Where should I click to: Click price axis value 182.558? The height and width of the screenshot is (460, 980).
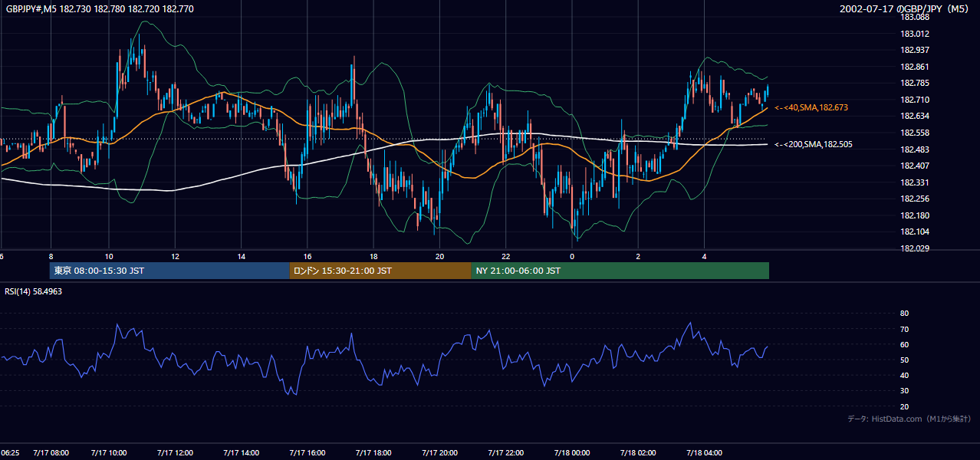pos(915,133)
